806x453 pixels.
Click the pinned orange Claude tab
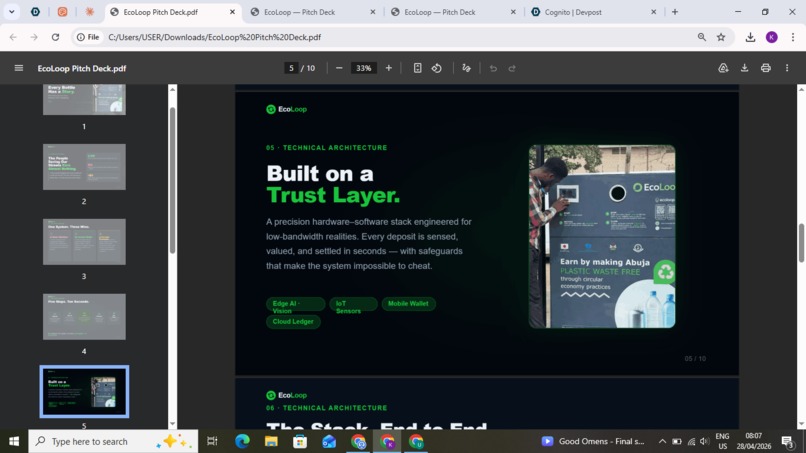point(89,12)
